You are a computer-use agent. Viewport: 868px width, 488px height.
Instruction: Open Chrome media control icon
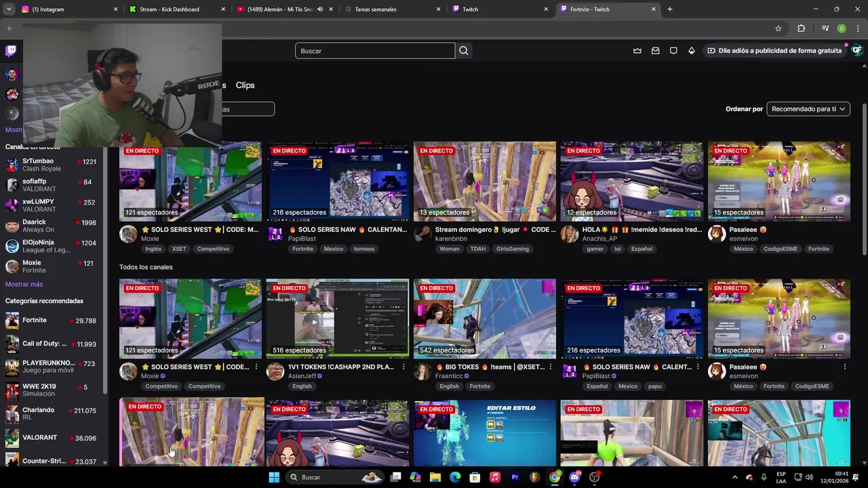825,28
